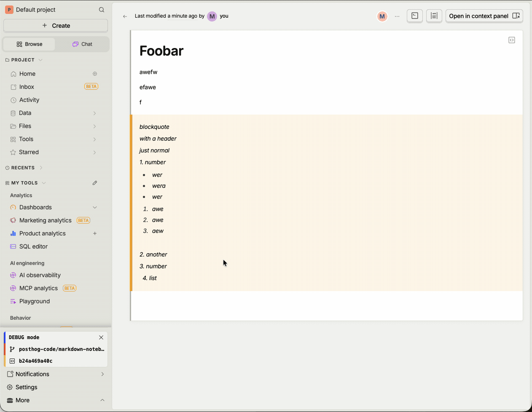Click the Playground icon
Screen dimensions: 532x412
(13, 301)
